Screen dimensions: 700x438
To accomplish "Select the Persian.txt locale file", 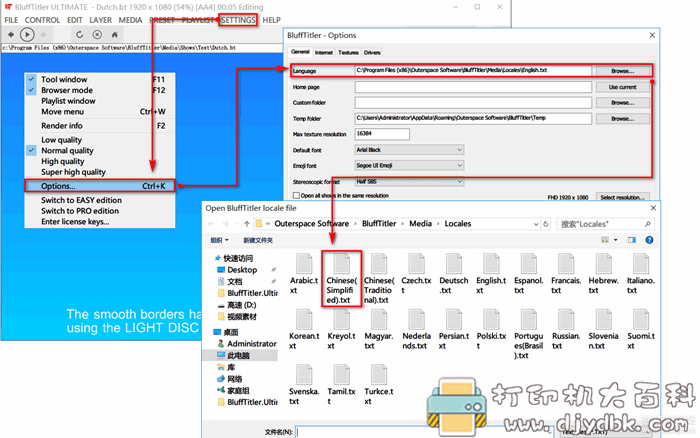I will (x=454, y=330).
